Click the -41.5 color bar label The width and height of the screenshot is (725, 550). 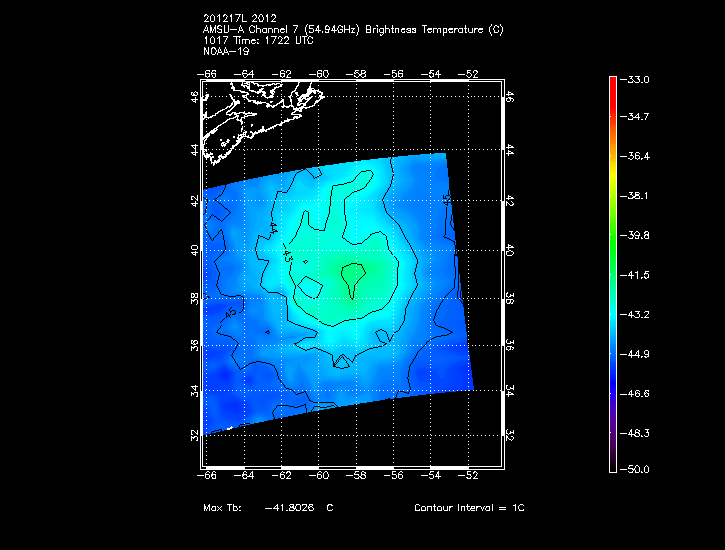click(x=635, y=275)
